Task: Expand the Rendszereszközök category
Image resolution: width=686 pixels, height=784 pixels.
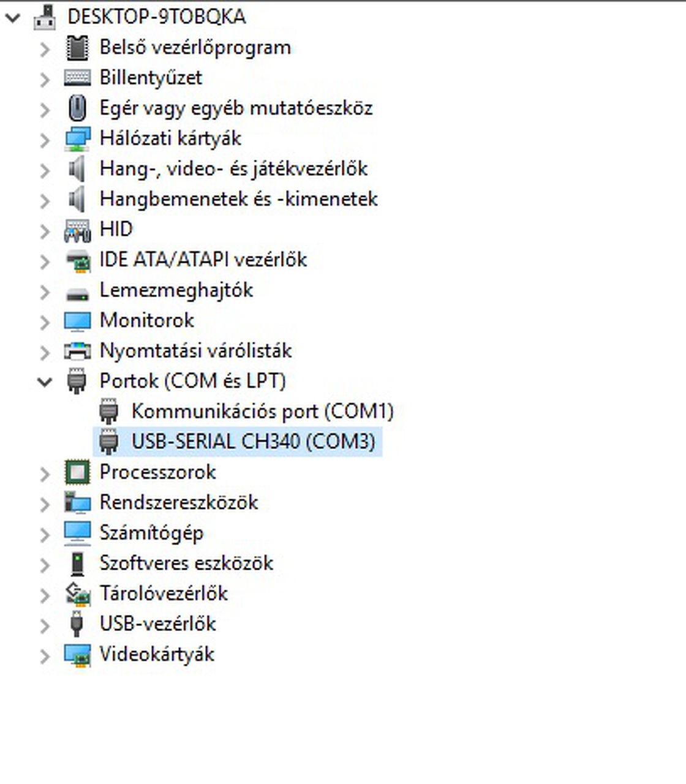Action: 45,503
